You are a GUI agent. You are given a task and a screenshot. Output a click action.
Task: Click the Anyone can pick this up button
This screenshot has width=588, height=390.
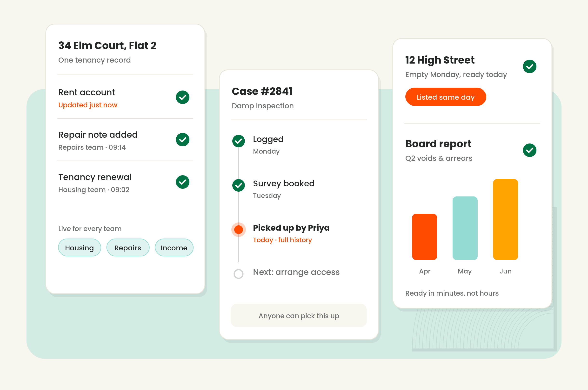(299, 315)
